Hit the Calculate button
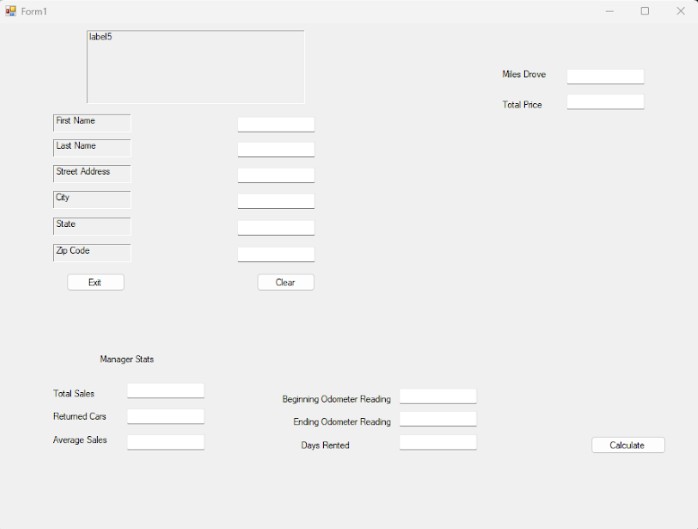 pyautogui.click(x=627, y=445)
